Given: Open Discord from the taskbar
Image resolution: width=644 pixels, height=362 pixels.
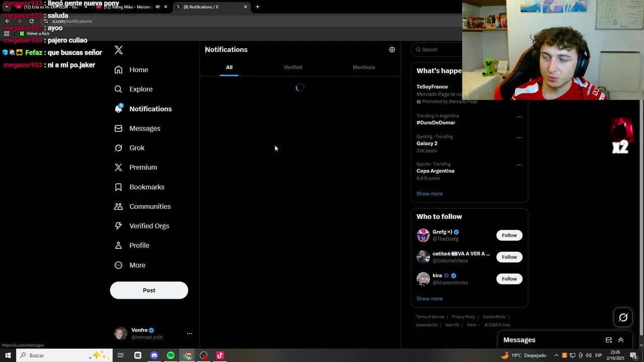Looking at the screenshot, I should (x=154, y=355).
